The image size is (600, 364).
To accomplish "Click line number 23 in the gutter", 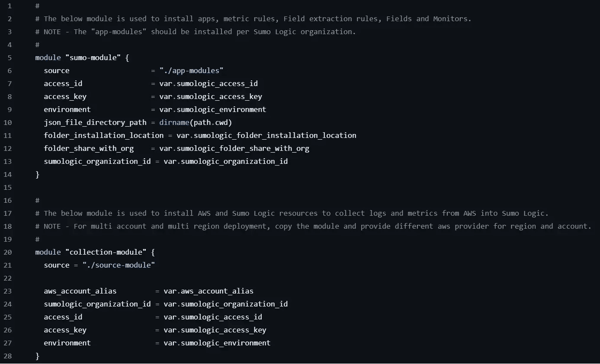I will (8, 291).
